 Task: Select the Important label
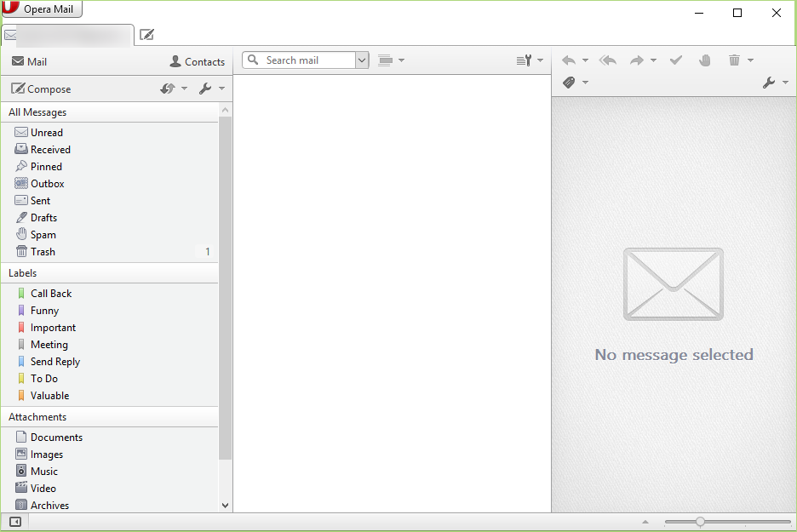tap(110, 328)
